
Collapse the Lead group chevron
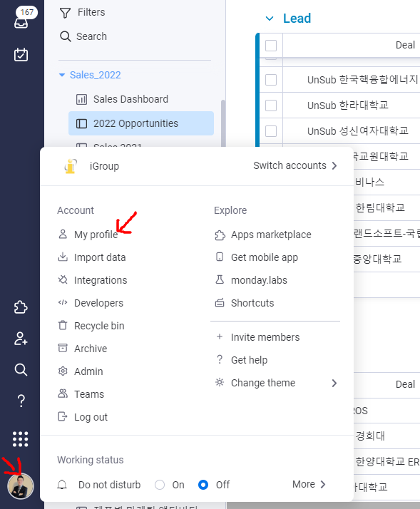coord(270,19)
